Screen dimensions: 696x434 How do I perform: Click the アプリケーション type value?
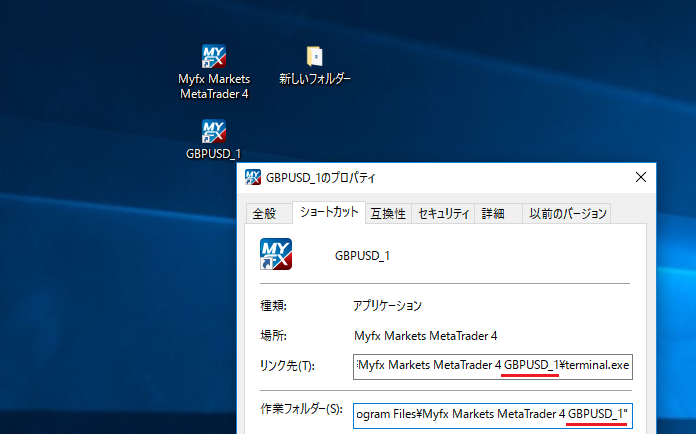[387, 305]
